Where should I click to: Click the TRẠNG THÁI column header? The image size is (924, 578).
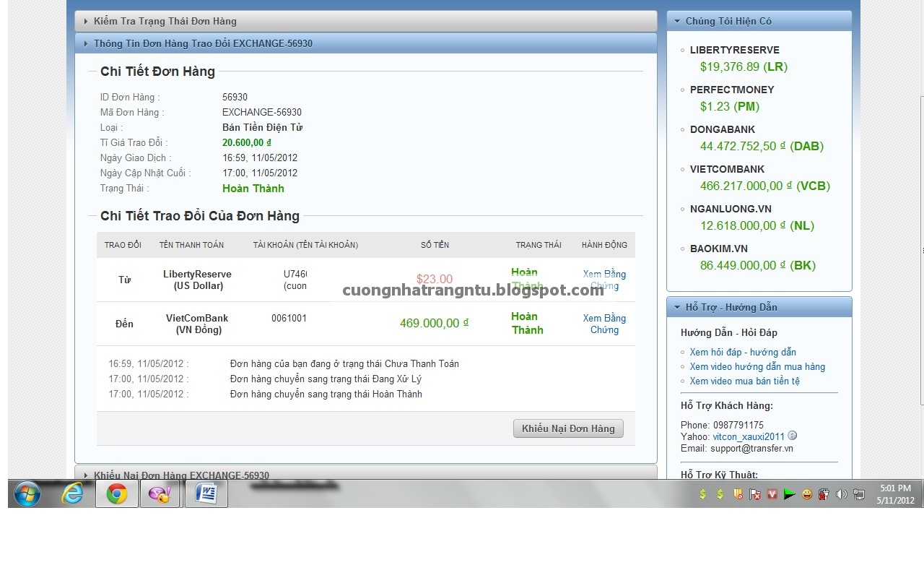click(x=539, y=245)
